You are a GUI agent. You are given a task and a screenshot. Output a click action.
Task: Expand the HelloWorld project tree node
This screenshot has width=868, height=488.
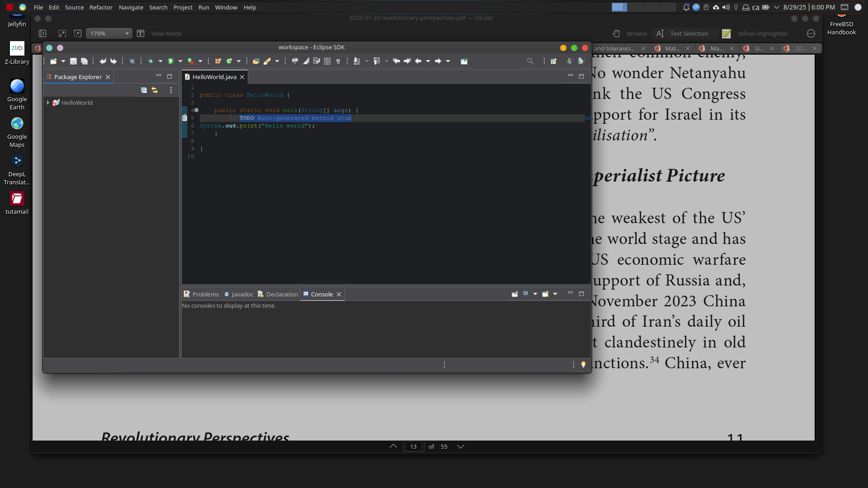point(48,103)
